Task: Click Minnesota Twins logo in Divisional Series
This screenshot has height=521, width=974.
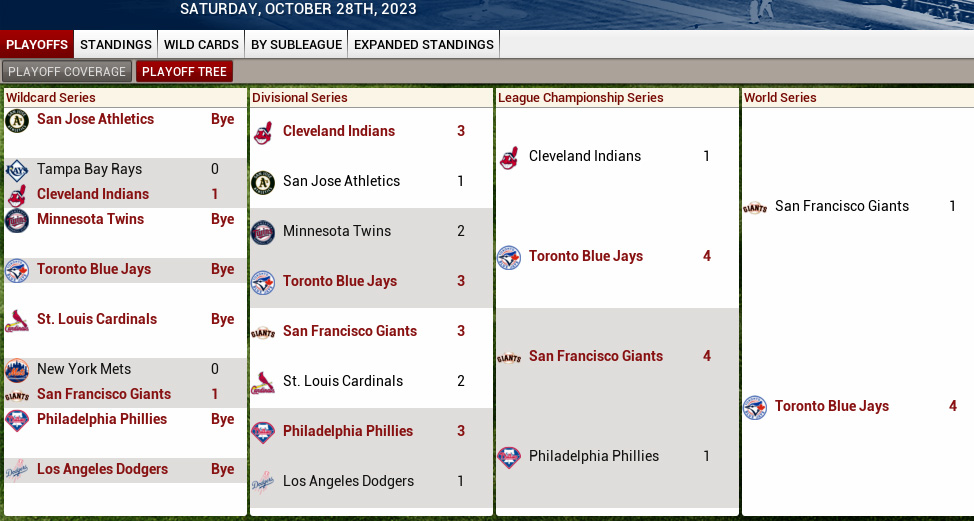Action: coord(263,232)
